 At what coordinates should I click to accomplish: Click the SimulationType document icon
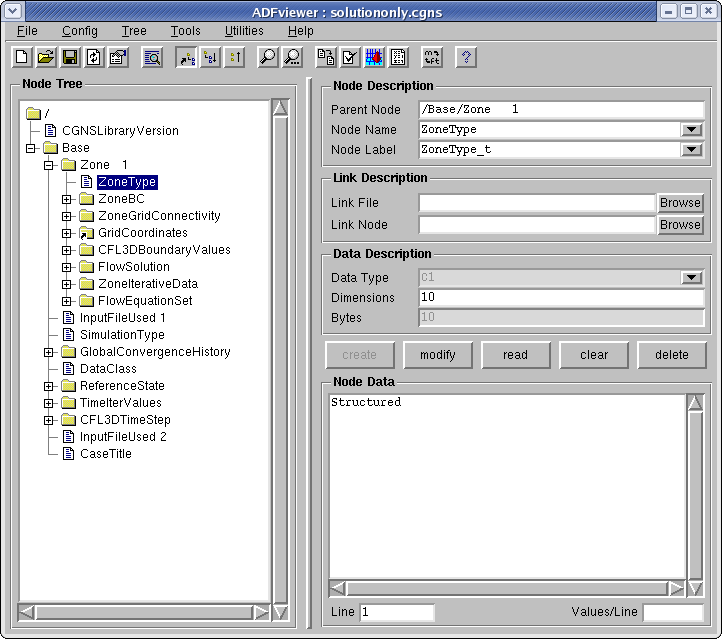68,335
